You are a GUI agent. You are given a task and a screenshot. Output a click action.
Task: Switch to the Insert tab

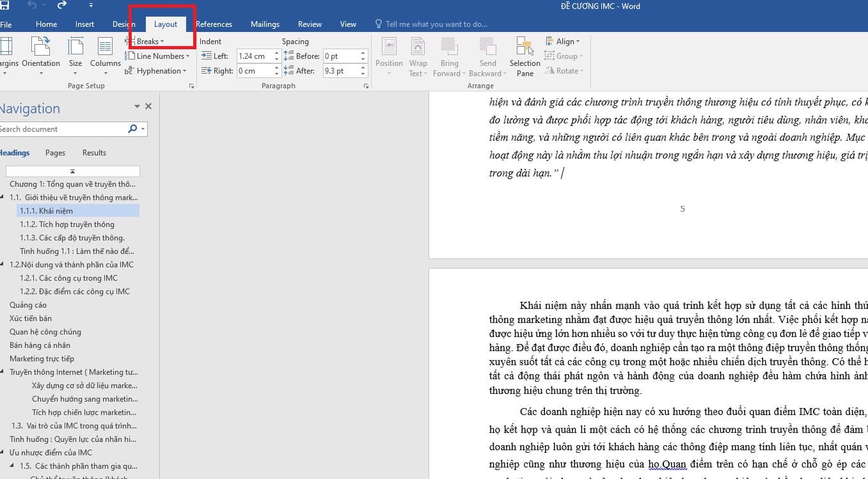pos(84,24)
